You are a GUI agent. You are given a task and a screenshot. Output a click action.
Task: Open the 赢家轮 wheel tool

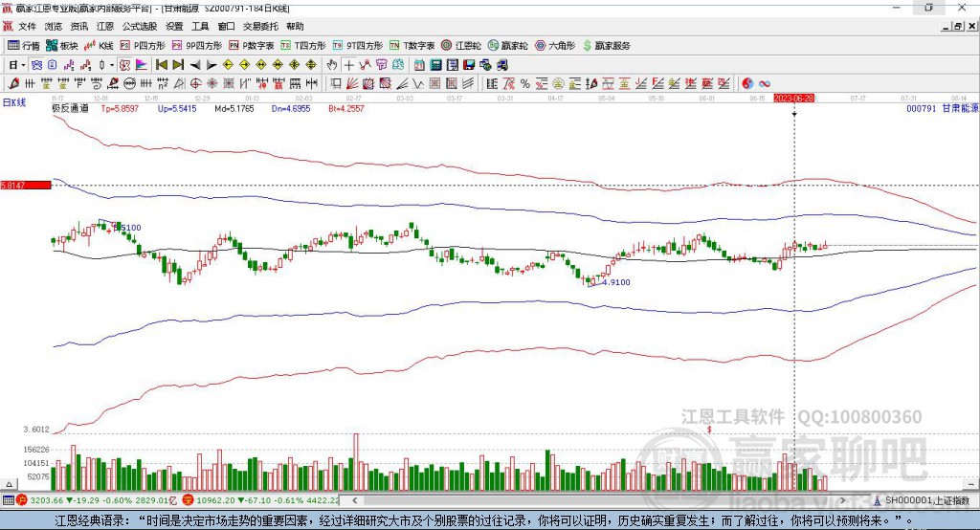click(508, 46)
